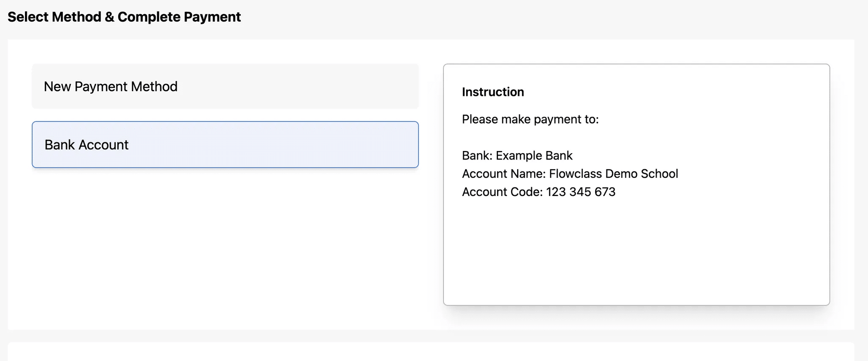
Task: Click the space between the two payment options
Action: pyautogui.click(x=225, y=115)
